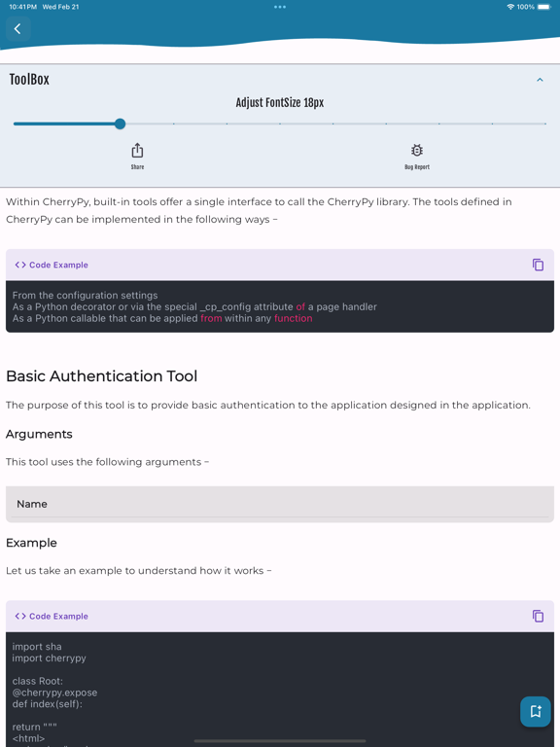Tap the home indicator bar
Viewport: 560px width, 747px height.
tap(280, 741)
